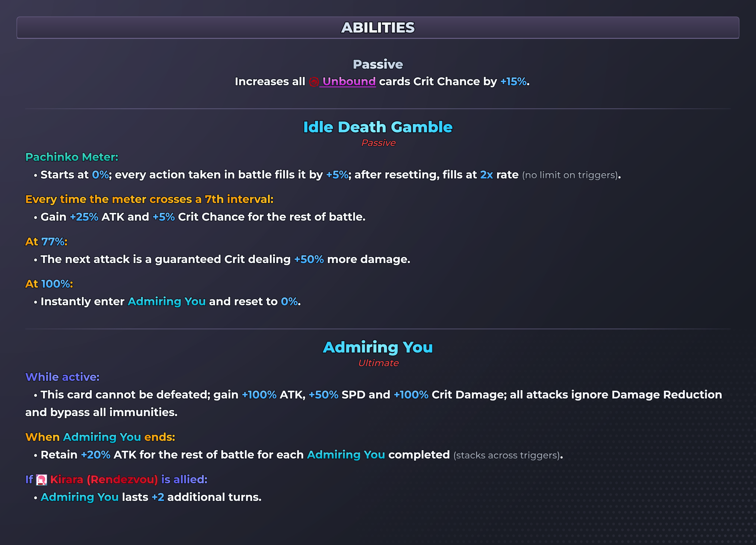Click the 'At 77%:' label

click(46, 242)
